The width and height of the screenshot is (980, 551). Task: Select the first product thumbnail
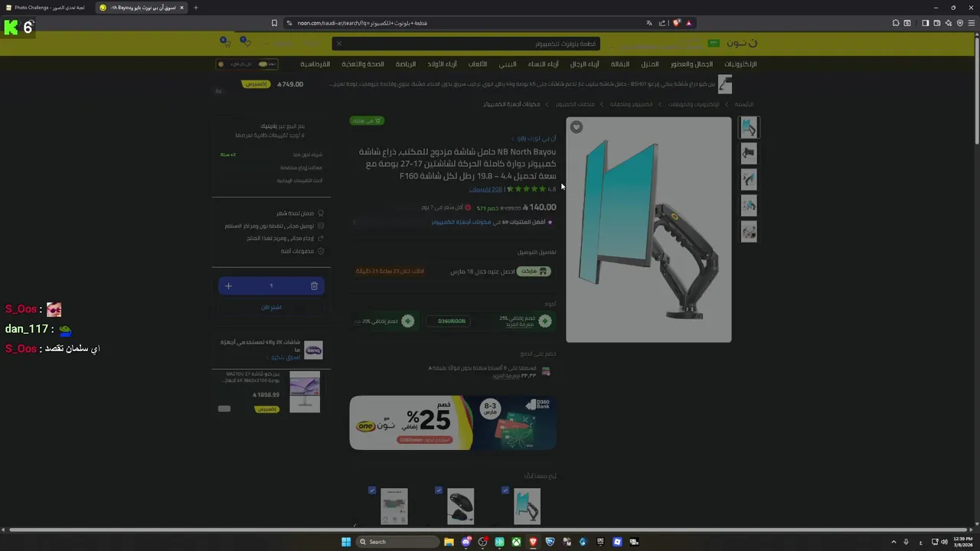point(749,127)
